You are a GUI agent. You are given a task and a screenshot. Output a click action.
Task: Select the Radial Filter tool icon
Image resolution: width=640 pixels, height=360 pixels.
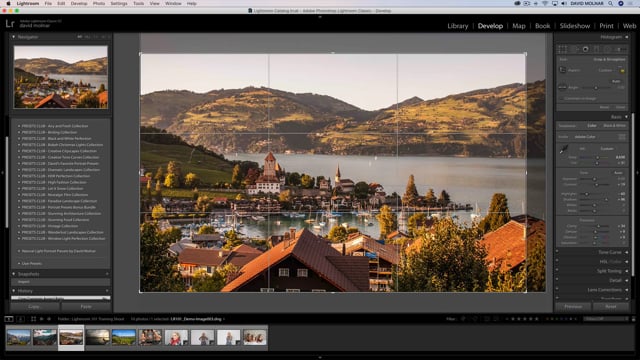(608, 49)
